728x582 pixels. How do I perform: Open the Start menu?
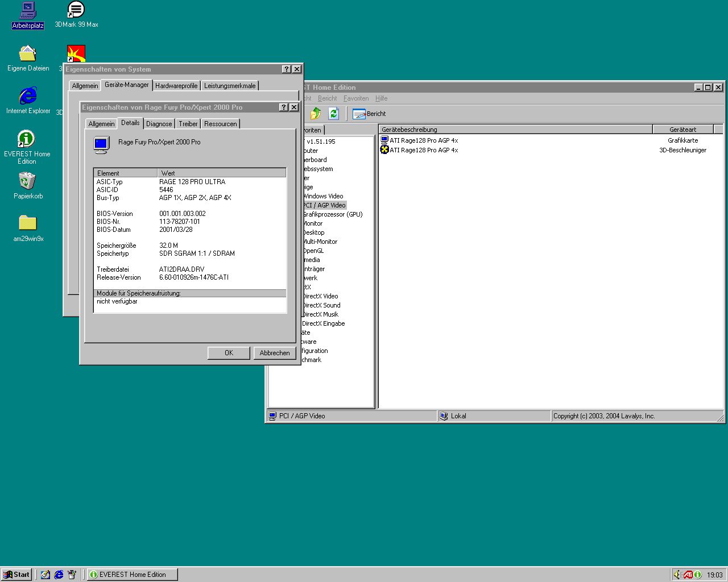point(16,575)
